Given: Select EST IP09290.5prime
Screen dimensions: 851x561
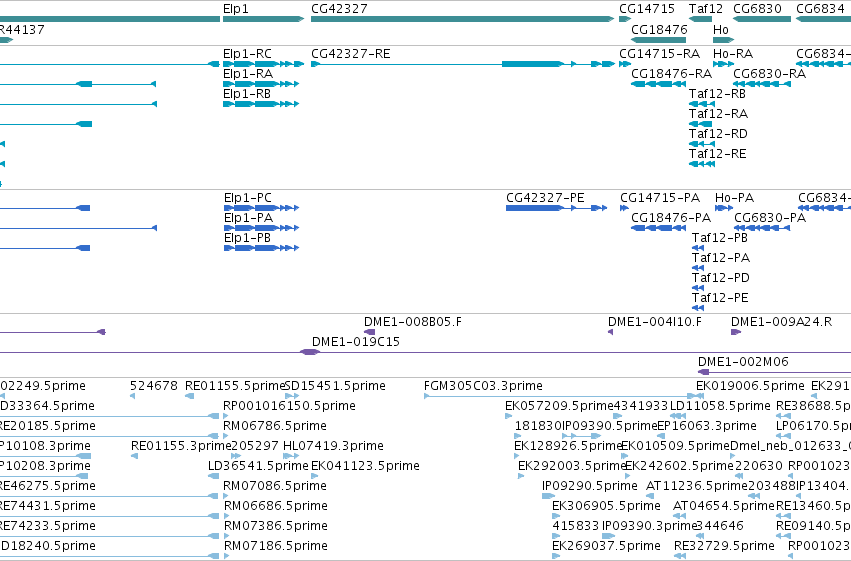Looking at the screenshot, I should [549, 496].
